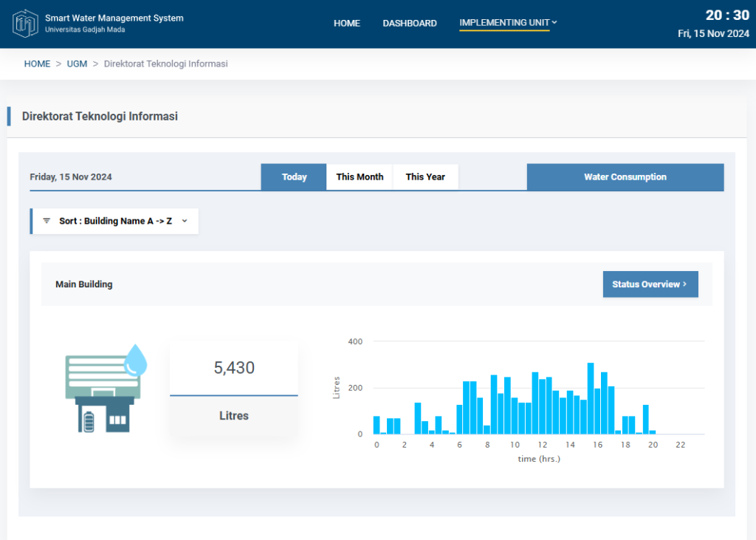756x540 pixels.
Task: Switch to the This Year tab
Action: point(425,177)
